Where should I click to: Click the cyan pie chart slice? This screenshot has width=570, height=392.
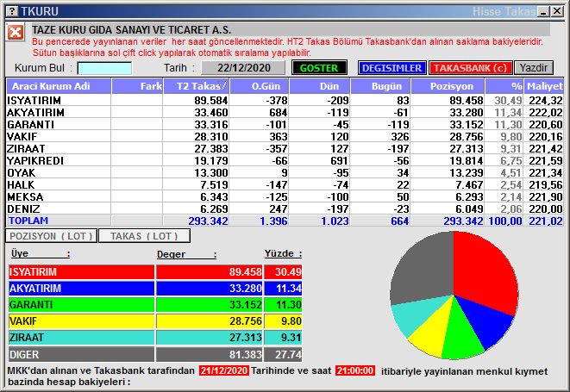click(415, 314)
